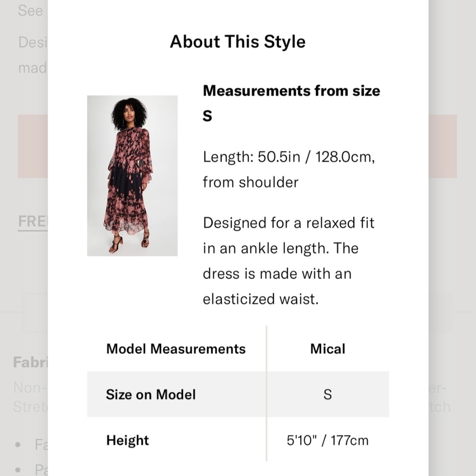The width and height of the screenshot is (476, 476).
Task: Click the dimmed pink button right of modal
Action: 443,146
